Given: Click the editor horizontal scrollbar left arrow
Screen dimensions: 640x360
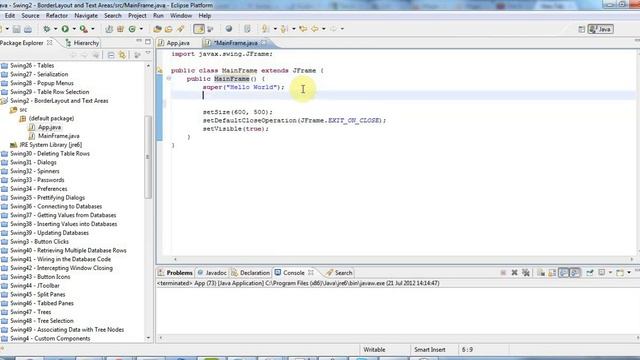Looking at the screenshot, I should click(x=175, y=259).
